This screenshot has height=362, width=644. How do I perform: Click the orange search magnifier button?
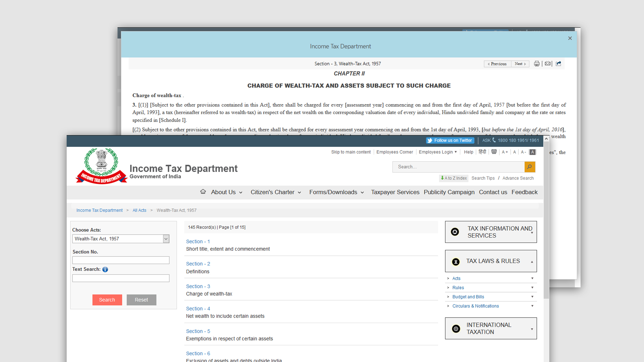click(530, 167)
